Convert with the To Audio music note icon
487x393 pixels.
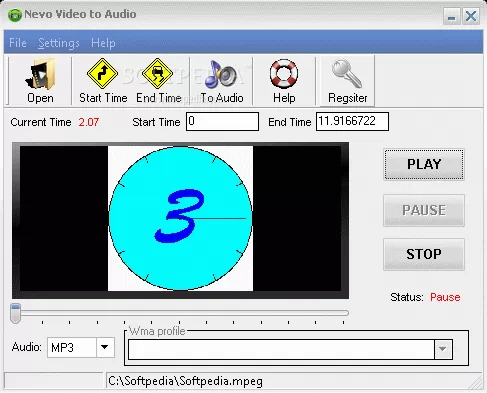click(x=222, y=81)
